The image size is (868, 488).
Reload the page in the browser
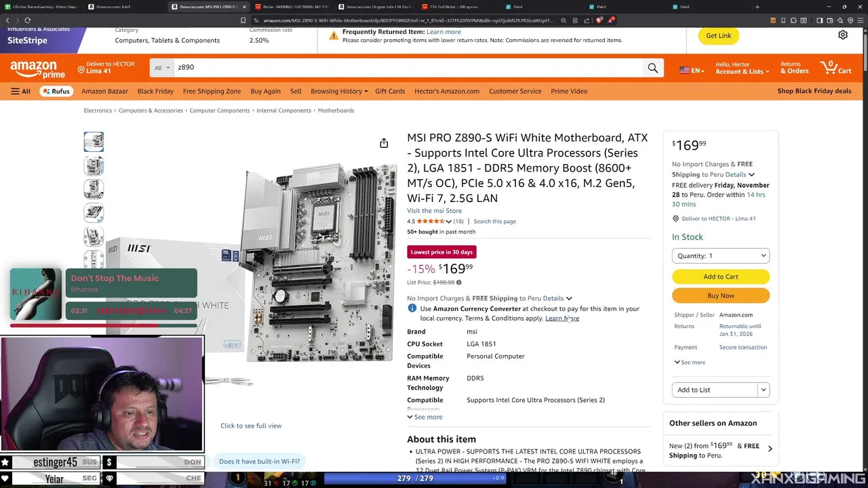(28, 20)
